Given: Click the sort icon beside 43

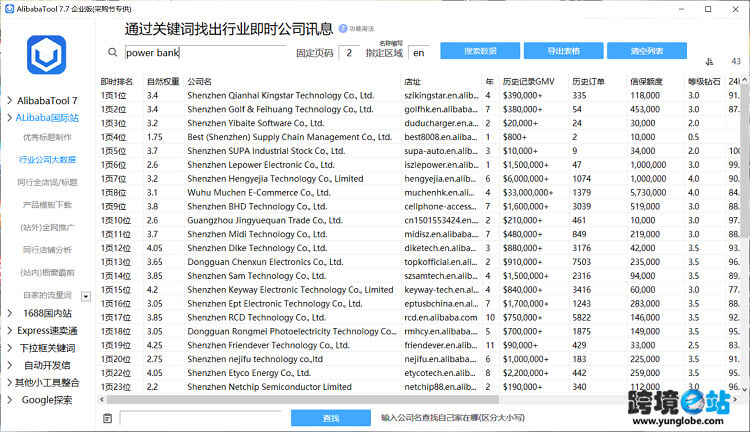Looking at the screenshot, I should click(709, 61).
